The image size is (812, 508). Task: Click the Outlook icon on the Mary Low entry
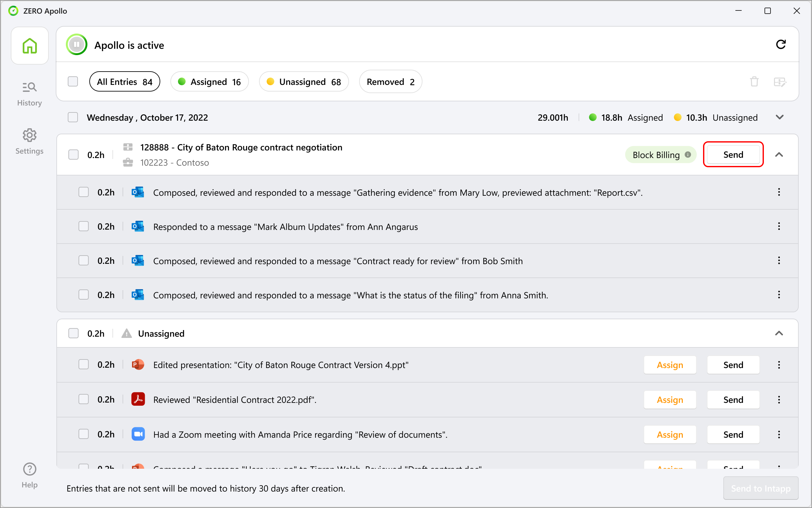tap(138, 192)
